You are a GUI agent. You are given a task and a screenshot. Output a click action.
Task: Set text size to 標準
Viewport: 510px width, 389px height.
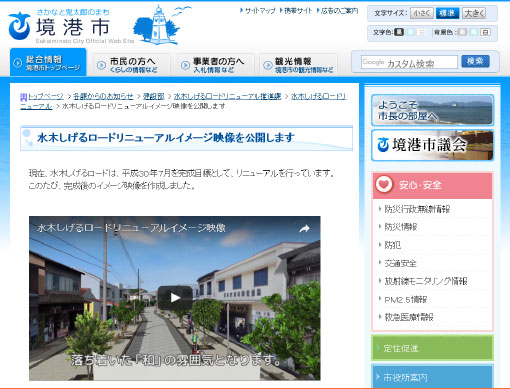[447, 13]
